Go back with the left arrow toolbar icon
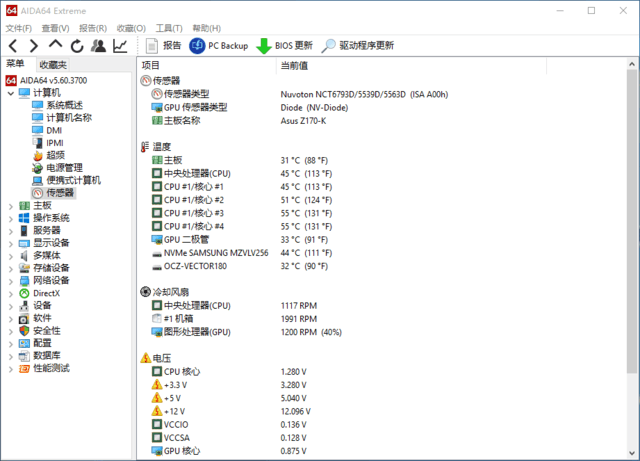This screenshot has width=640, height=461. click(x=13, y=46)
